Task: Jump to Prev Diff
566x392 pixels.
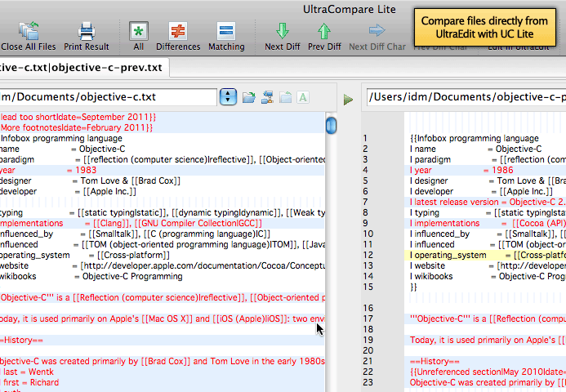Action: (324, 31)
